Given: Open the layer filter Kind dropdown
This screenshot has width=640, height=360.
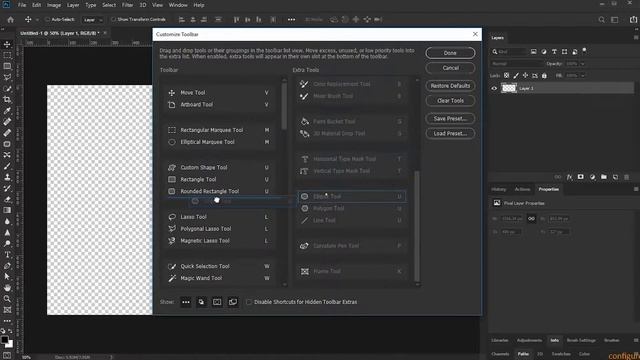Looking at the screenshot, I should click(x=509, y=52).
